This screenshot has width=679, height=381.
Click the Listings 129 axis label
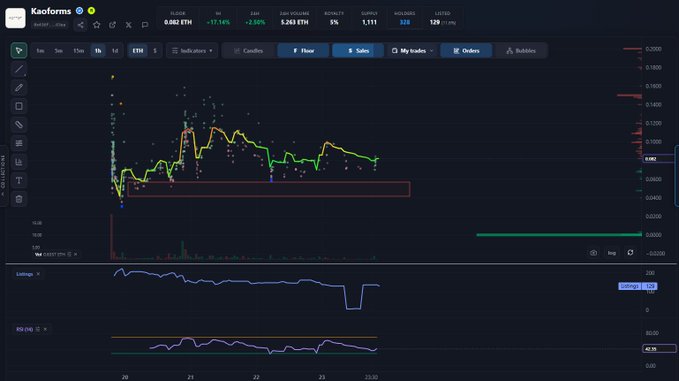(638, 286)
